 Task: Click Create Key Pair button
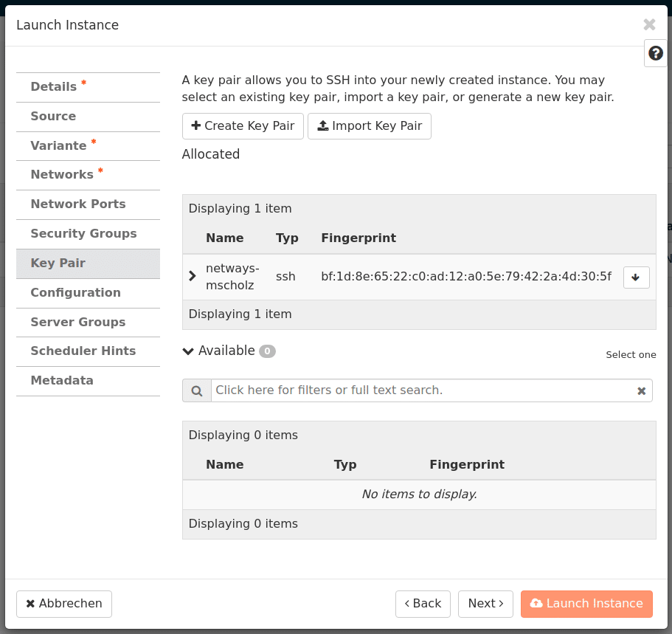[x=243, y=126]
